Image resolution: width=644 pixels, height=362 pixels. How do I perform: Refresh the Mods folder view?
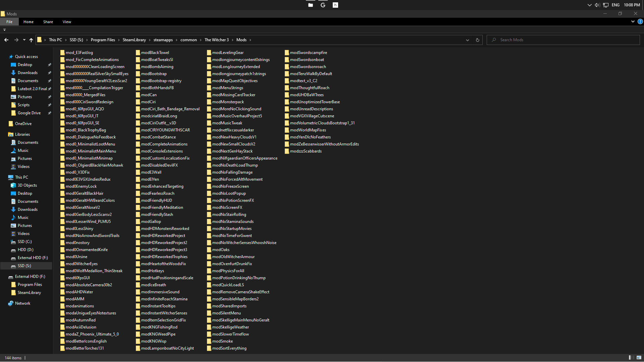pos(478,40)
